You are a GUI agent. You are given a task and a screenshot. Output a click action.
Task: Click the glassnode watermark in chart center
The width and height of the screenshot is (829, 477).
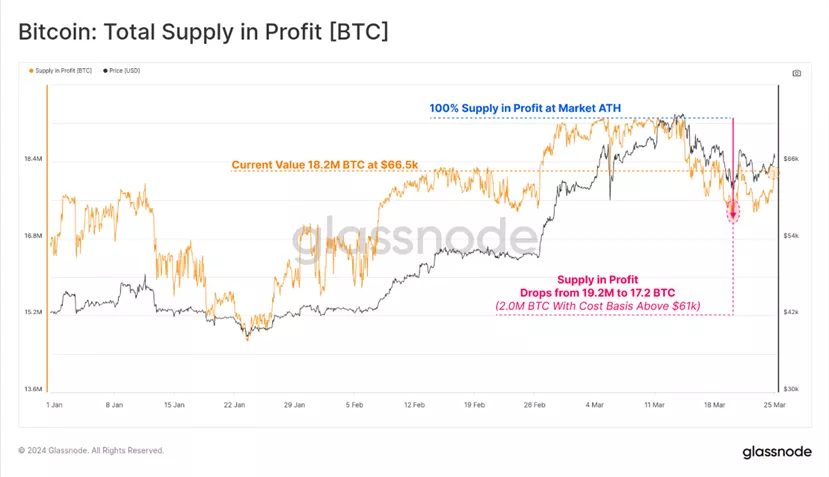tap(414, 239)
